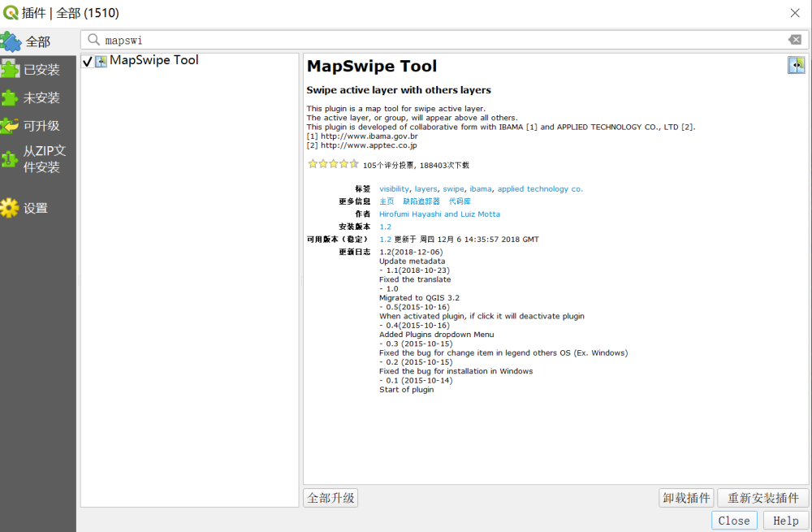Open the layers tag link
This screenshot has height=532, width=812.
425,189
